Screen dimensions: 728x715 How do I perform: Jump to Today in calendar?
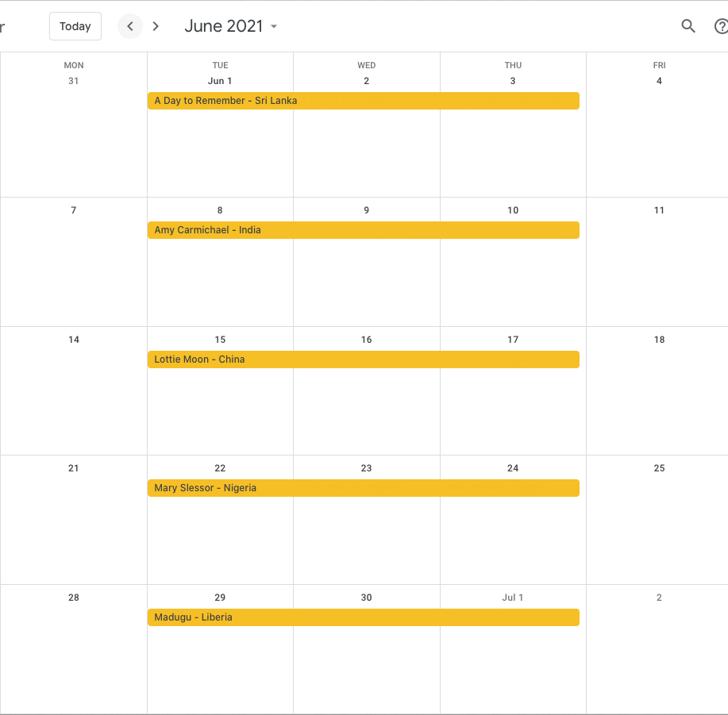click(x=75, y=26)
